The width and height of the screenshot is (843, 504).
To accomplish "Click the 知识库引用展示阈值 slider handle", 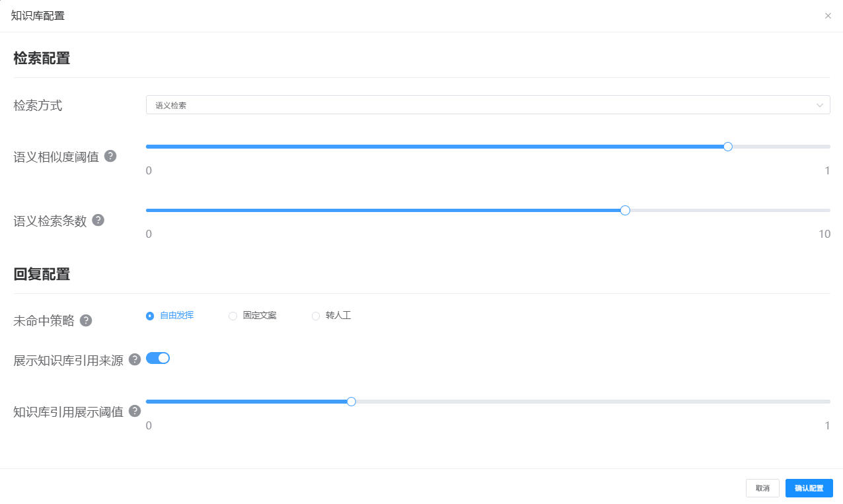I will tap(351, 401).
